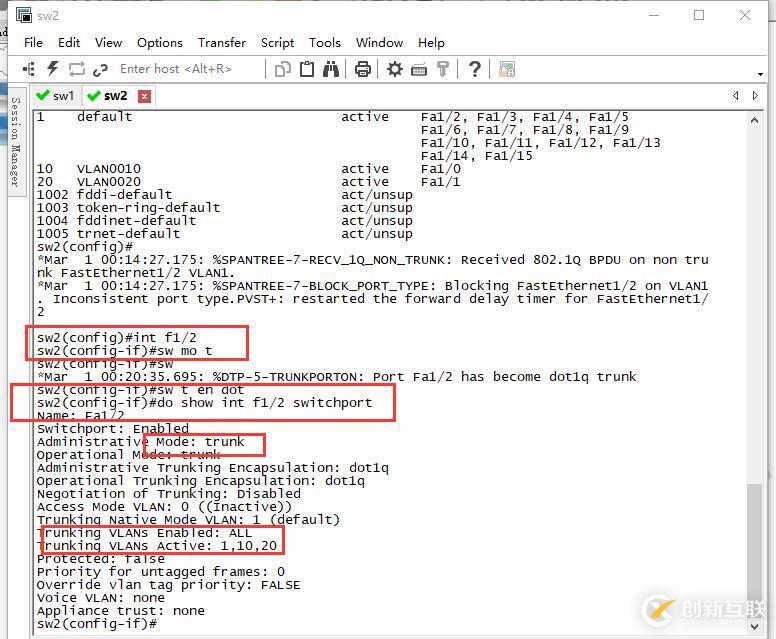Image resolution: width=776 pixels, height=639 pixels.
Task: Click the terminal scrollbar down arrow
Action: (754, 627)
